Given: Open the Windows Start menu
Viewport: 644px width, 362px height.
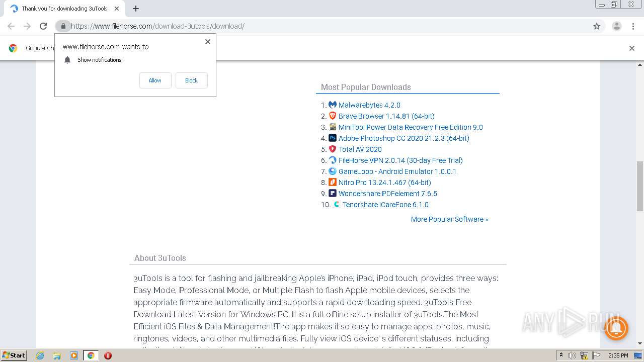Looking at the screenshot, I should 14,355.
